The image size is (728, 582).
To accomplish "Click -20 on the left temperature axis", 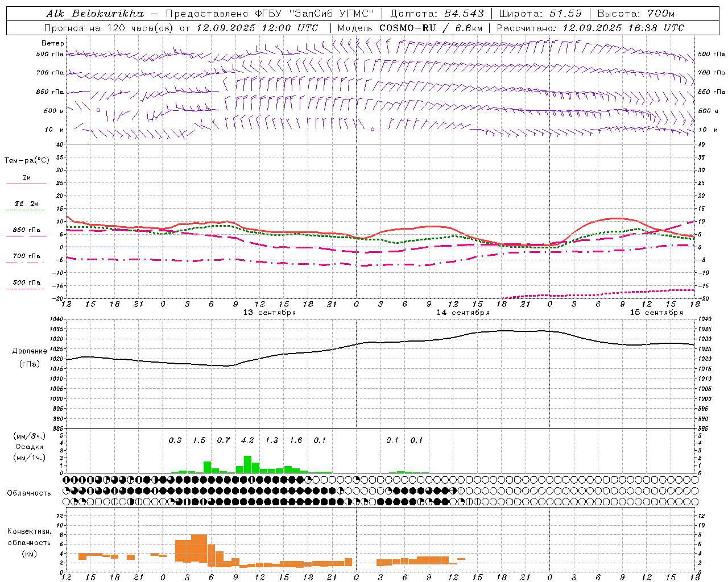I will [x=58, y=298].
